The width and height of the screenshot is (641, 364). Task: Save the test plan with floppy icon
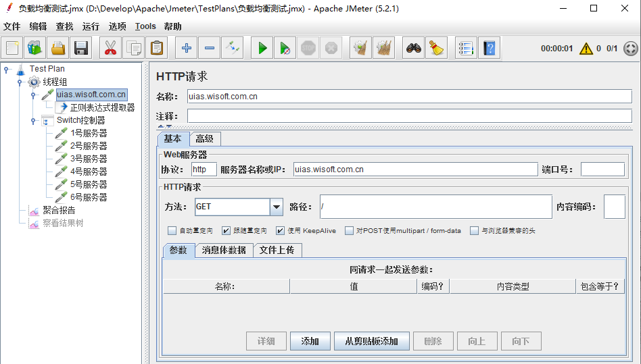(81, 48)
